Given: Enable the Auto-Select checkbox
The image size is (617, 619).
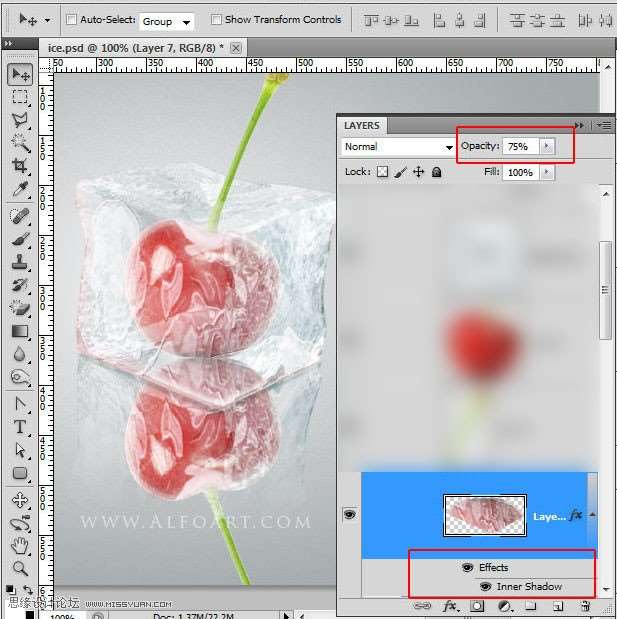Looking at the screenshot, I should point(71,19).
